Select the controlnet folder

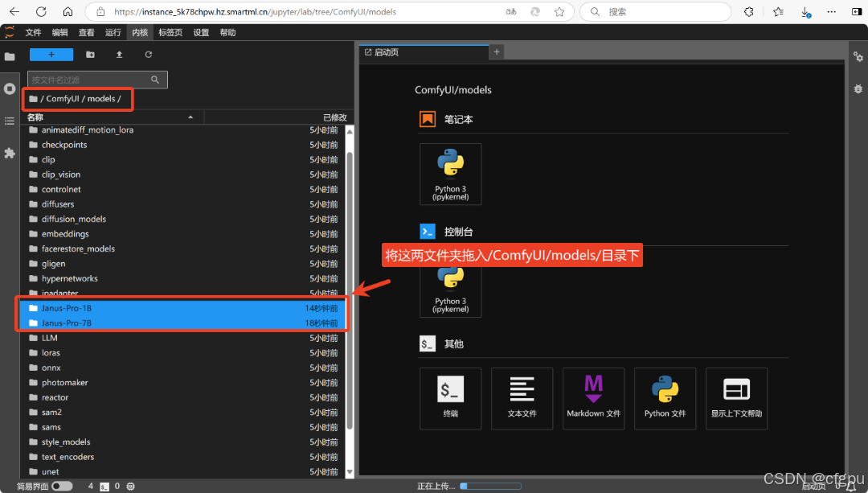pos(182,190)
